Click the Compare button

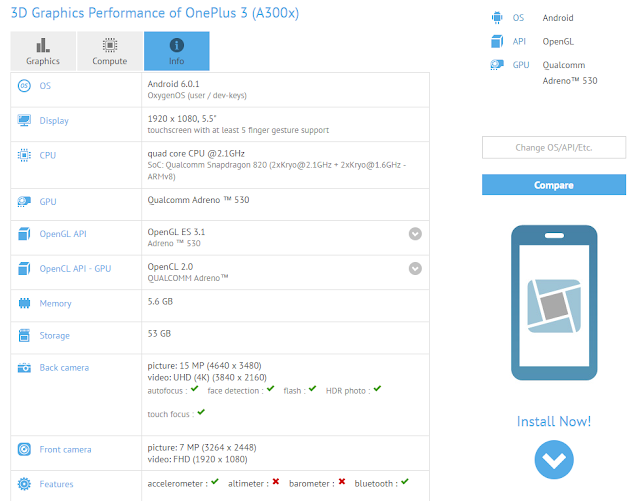coord(553,185)
